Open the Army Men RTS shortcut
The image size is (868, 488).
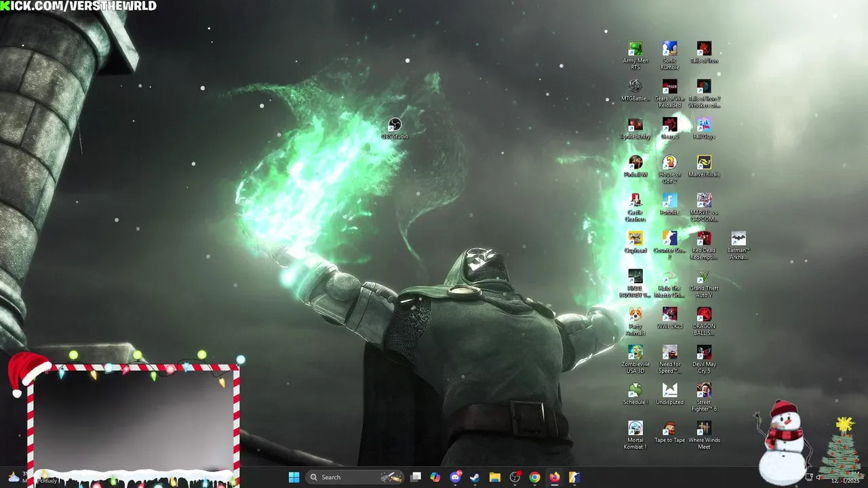click(x=635, y=55)
